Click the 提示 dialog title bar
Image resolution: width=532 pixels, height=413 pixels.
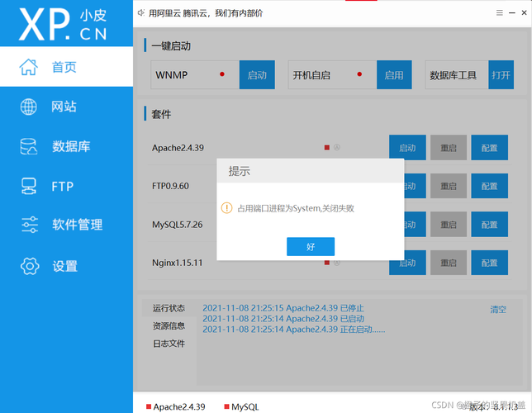311,171
